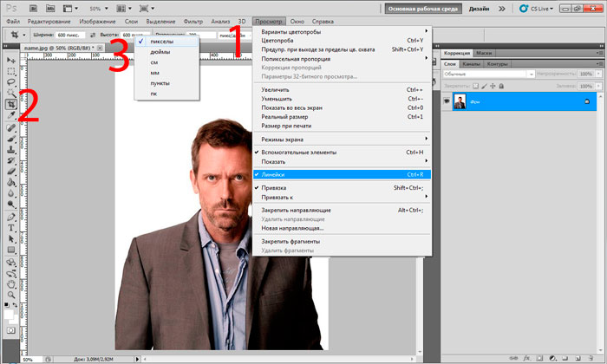Switch to the Каналы tab
The width and height of the screenshot is (607, 364).
(471, 64)
